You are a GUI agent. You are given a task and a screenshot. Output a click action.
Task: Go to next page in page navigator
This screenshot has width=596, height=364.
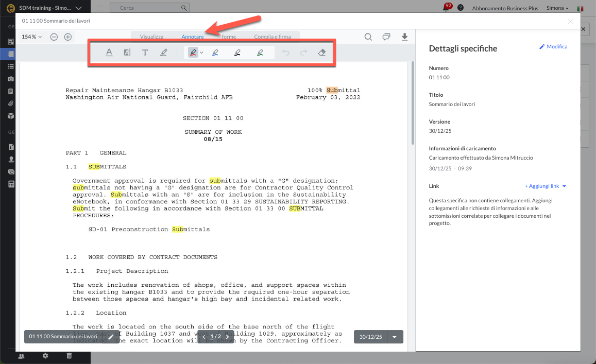[228, 337]
